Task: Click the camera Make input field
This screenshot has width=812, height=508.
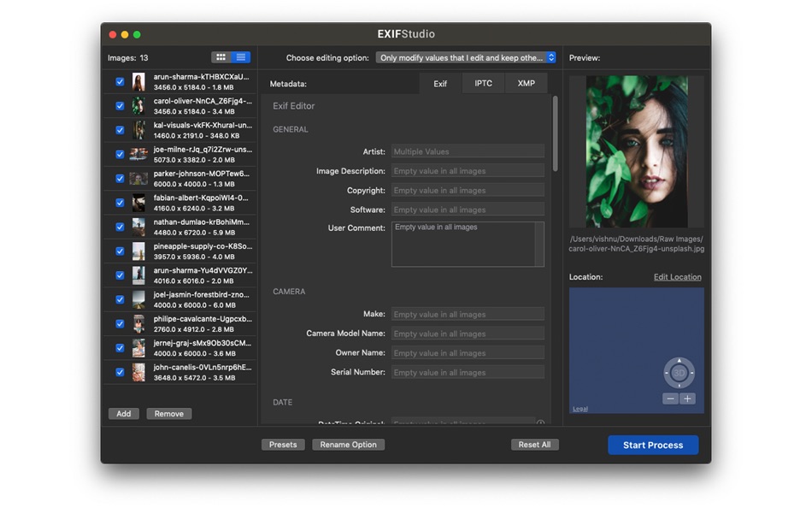Action: point(468,314)
